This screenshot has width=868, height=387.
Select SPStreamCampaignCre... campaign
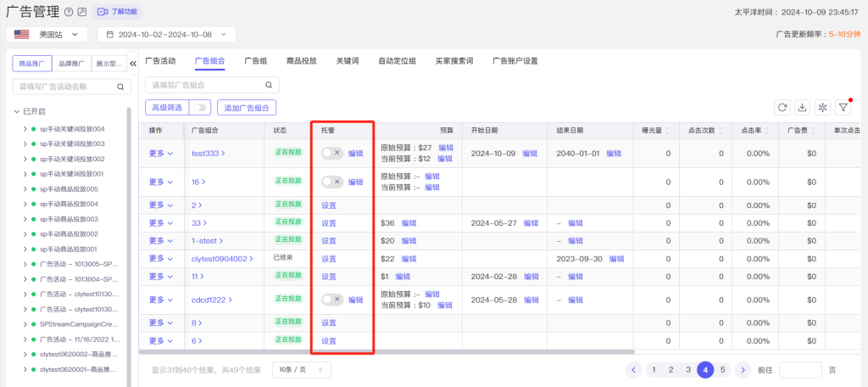(79, 324)
